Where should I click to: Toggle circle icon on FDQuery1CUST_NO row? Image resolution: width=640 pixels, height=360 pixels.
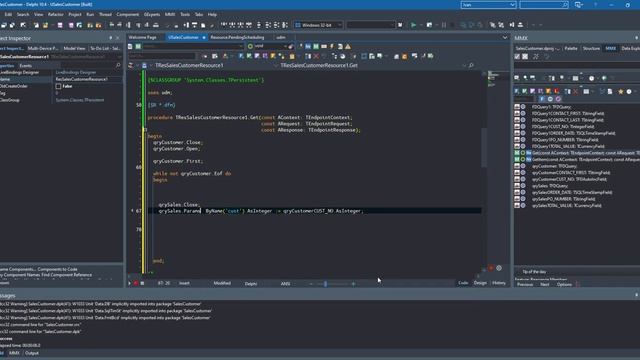tap(523, 127)
